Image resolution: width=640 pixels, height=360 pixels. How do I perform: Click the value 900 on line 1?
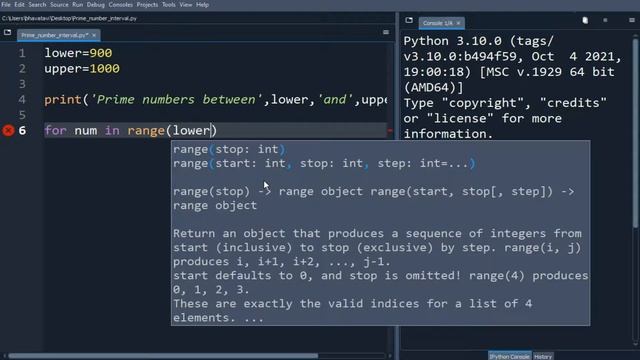100,53
